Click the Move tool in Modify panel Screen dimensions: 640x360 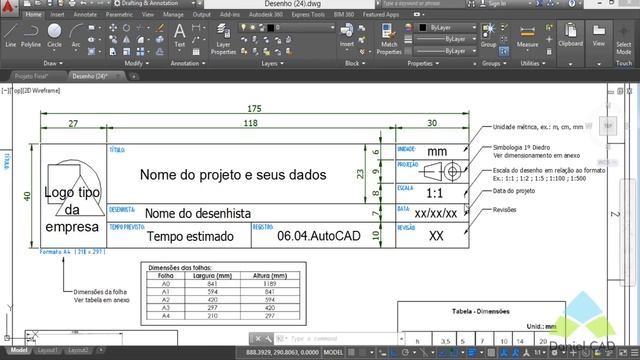pos(113,28)
